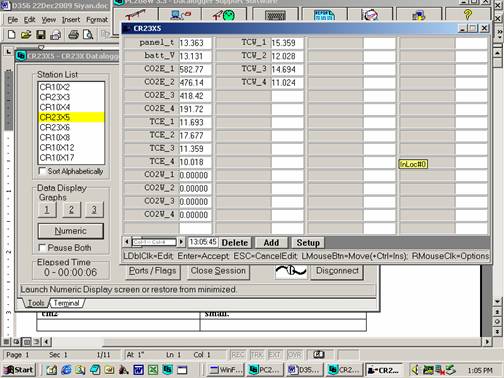Click the D35... Word taskbar button

point(304,370)
